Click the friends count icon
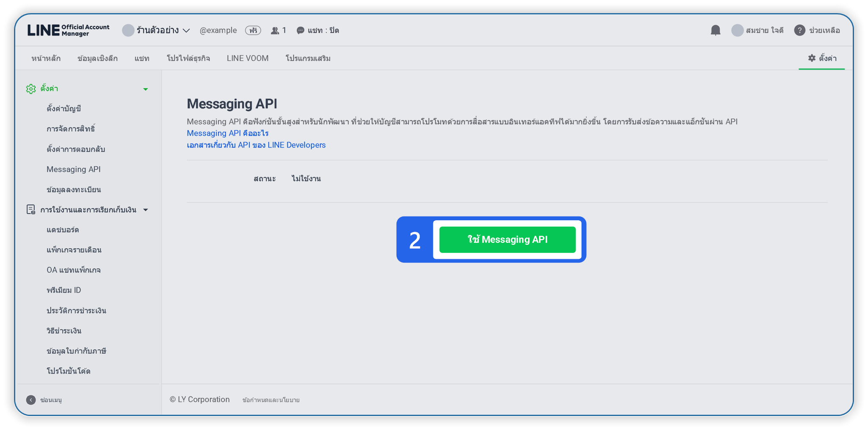 275,31
